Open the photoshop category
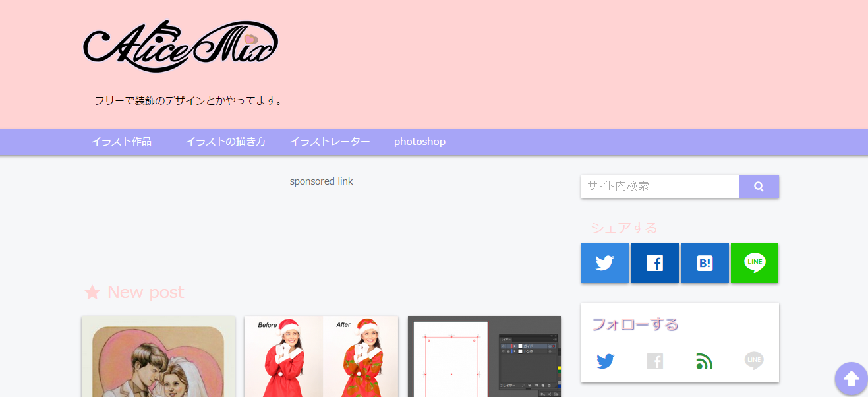This screenshot has height=397, width=868. 420,142
